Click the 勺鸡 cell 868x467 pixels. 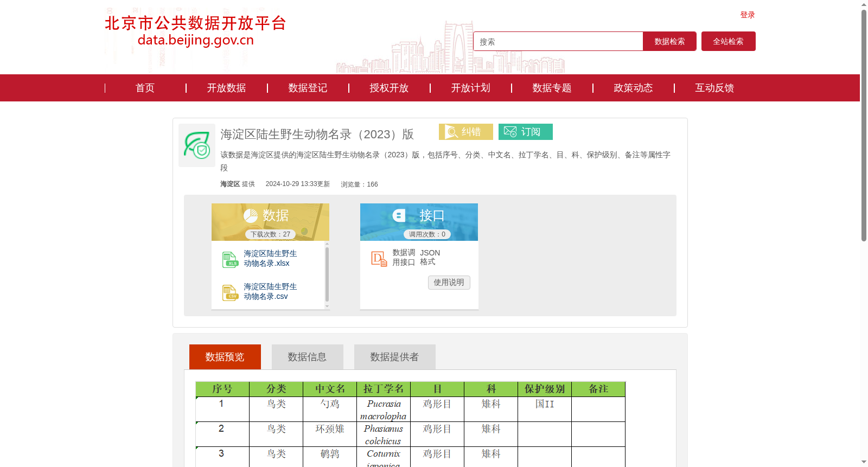330,409
